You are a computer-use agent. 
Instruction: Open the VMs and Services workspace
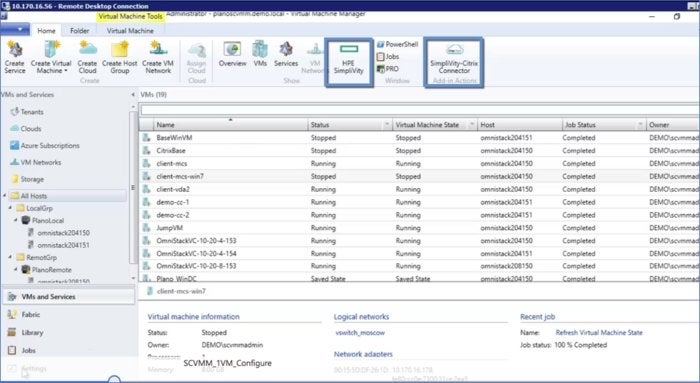68,297
